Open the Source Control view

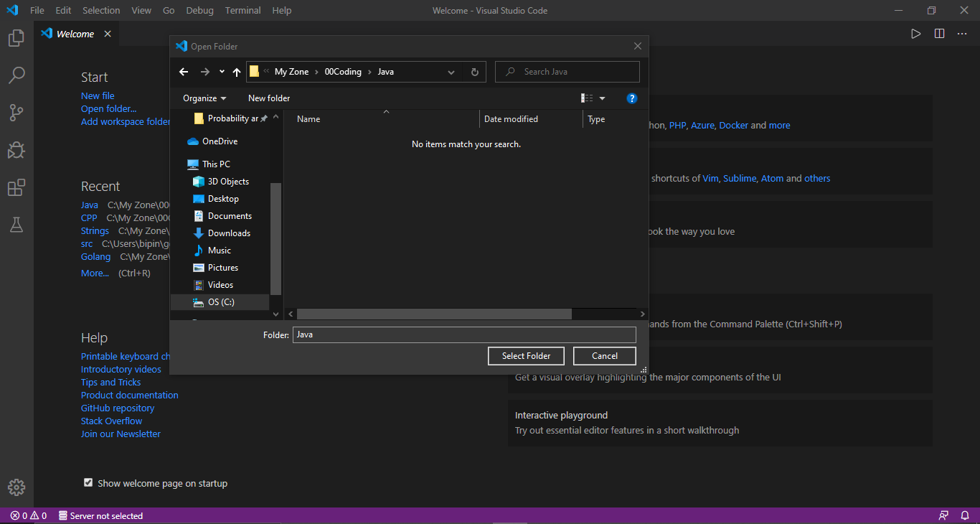[x=17, y=112]
